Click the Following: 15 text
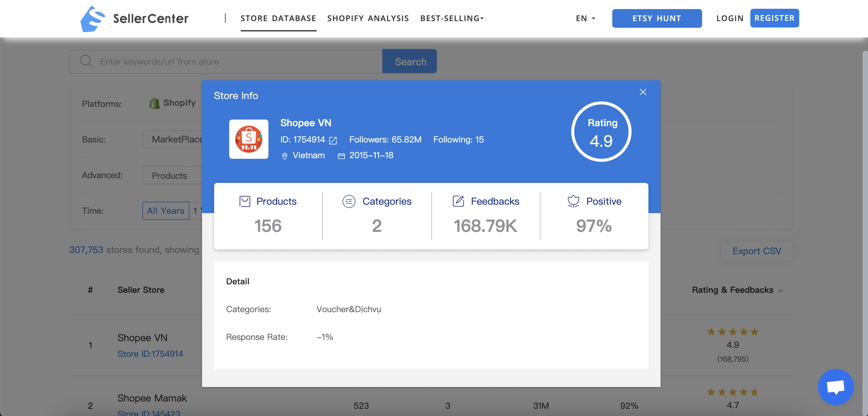Image resolution: width=868 pixels, height=416 pixels. 458,140
